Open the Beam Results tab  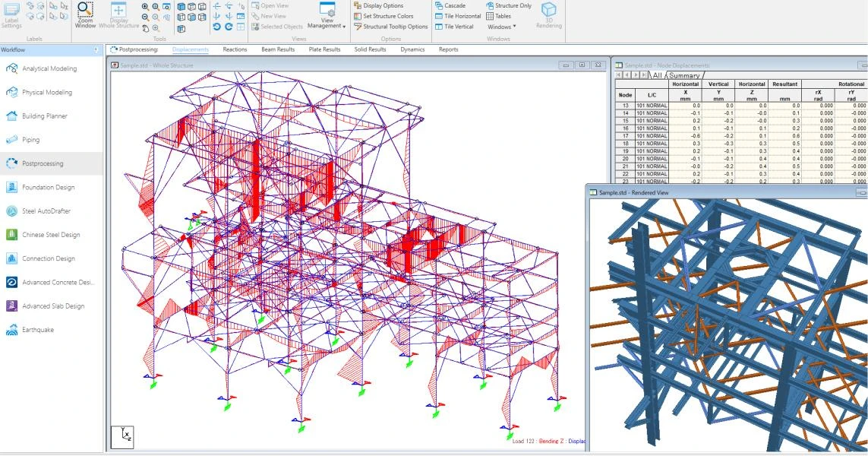click(278, 49)
